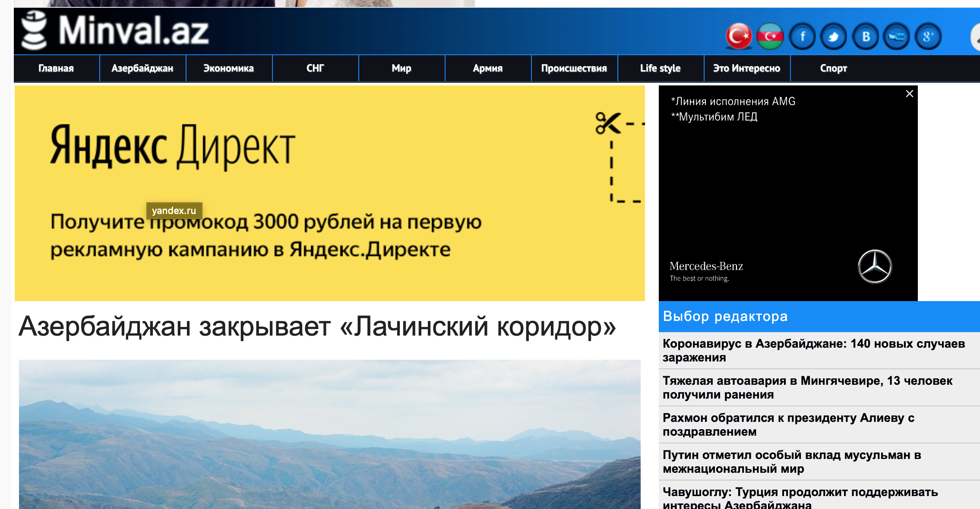Screen dimensions: 980x509
Task: Open the YouTube channel icon
Action: [x=897, y=37]
